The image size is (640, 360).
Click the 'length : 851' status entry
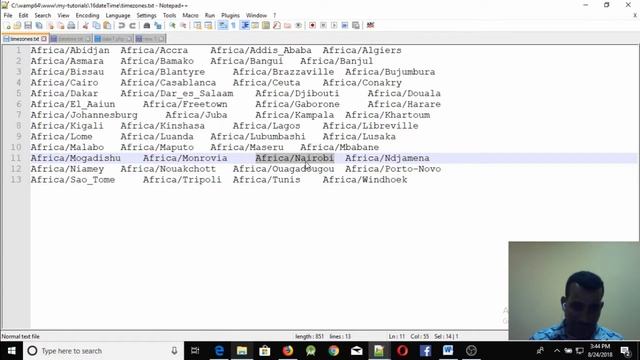pyautogui.click(x=309, y=337)
